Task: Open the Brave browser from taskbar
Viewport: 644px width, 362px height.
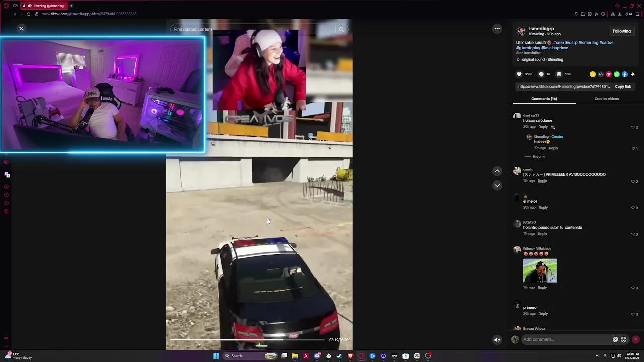Action: click(350, 356)
